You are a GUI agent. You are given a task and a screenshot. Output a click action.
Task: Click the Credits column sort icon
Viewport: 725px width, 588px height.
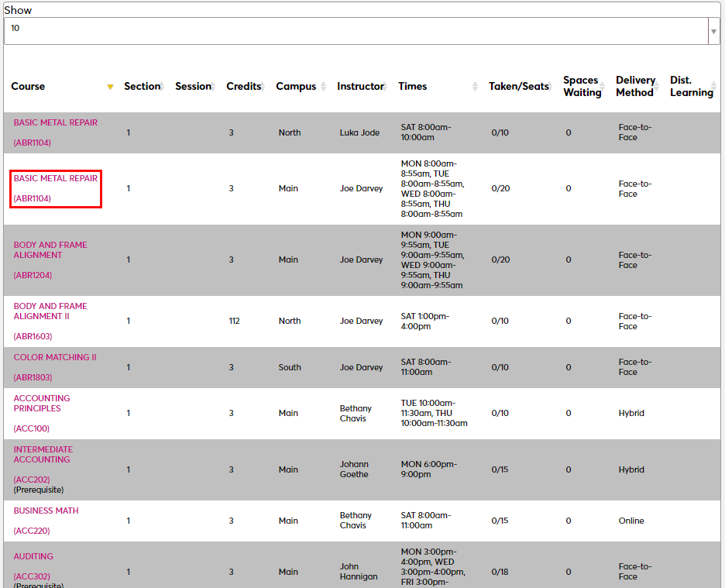[x=262, y=87]
